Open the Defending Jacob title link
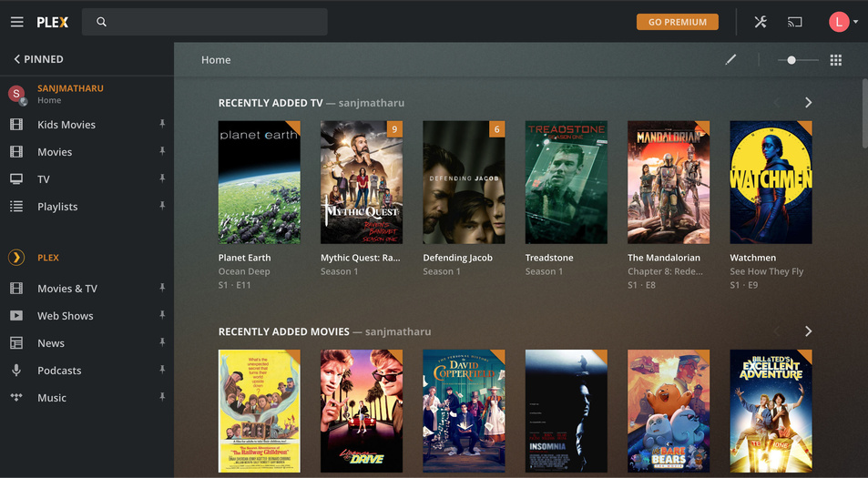Viewport: 868px width, 478px height. [x=457, y=258]
